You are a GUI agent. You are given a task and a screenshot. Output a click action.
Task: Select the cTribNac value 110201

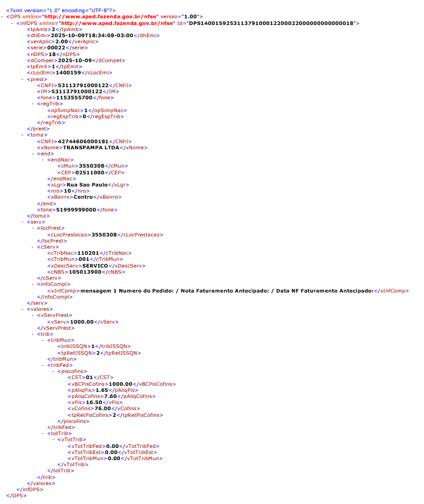tap(88, 253)
